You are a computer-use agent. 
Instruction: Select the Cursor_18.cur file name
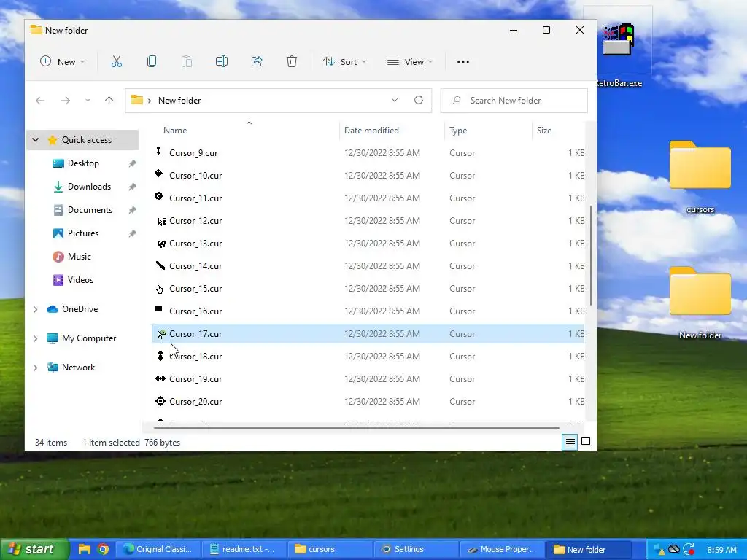point(196,356)
